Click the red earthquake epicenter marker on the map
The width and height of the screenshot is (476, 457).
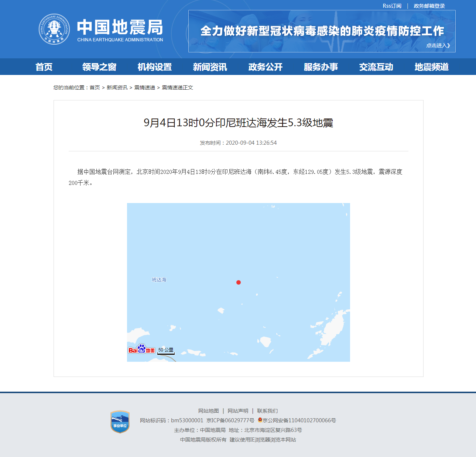coord(239,283)
